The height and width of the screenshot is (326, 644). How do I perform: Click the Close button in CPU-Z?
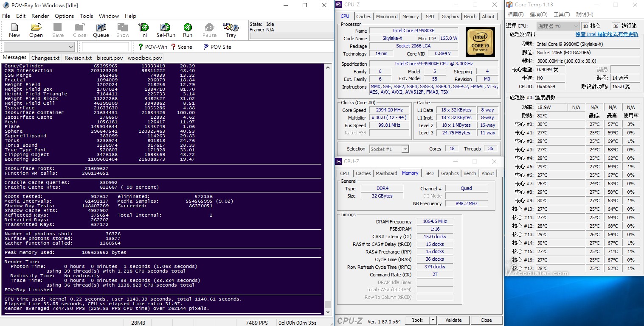click(x=486, y=320)
